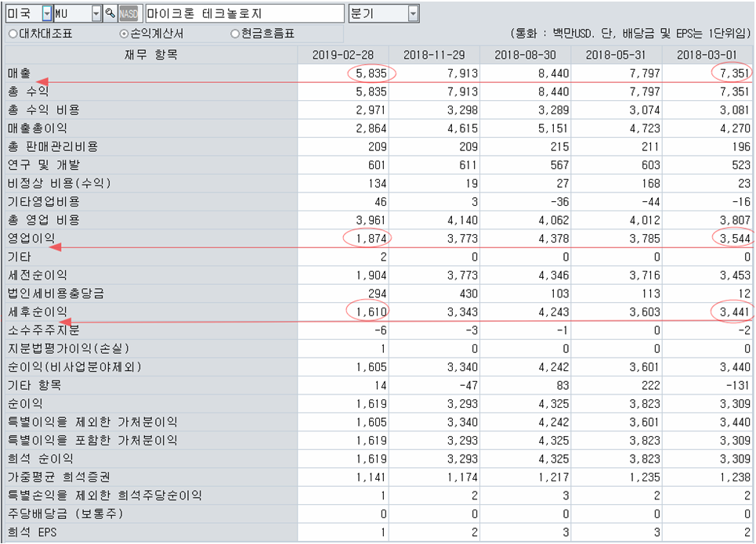
Task: Click the 마이크론 테크놀로지 company name field
Action: 244,14
